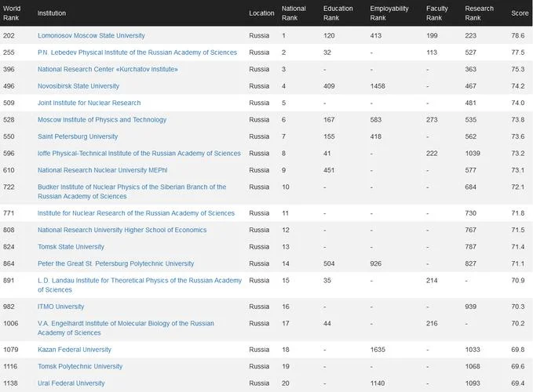Click the Score column header
533x392 pixels.
click(x=520, y=13)
